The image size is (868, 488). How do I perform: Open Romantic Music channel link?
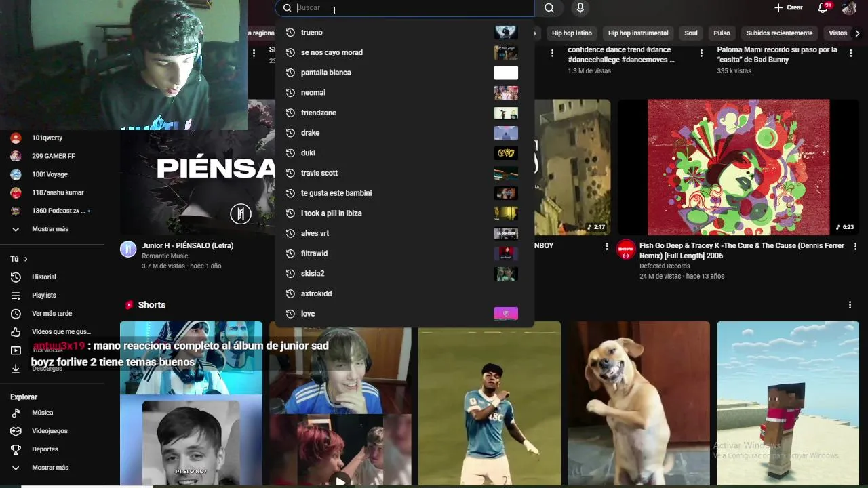pyautogui.click(x=165, y=256)
